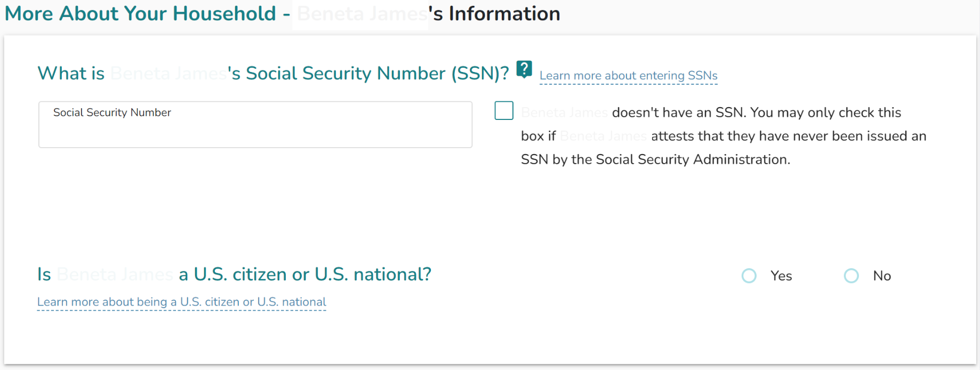Click the Social Security Number (SSN) question heading
980x370 pixels.
368,73
